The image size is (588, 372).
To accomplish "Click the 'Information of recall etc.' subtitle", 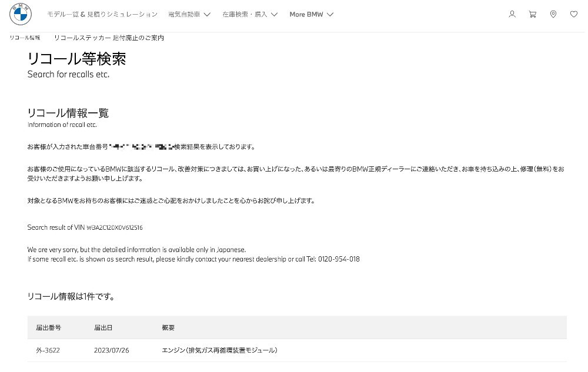I will [62, 125].
